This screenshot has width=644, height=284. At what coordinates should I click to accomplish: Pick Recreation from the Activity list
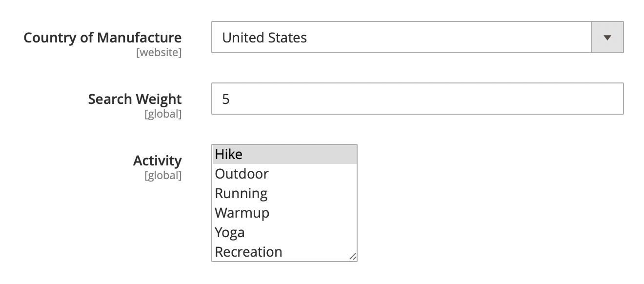click(x=284, y=252)
